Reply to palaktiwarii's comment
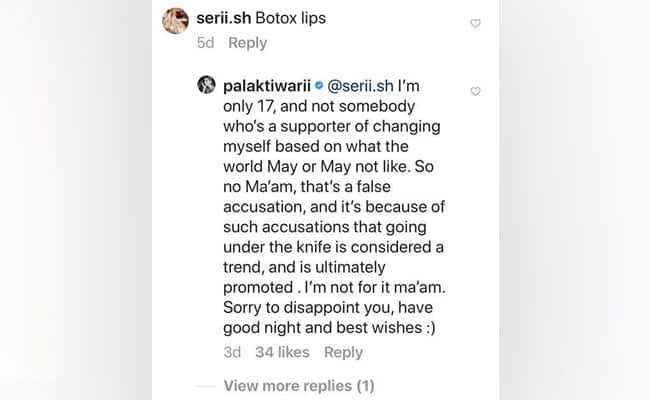This screenshot has height=400, width=650. 343,352
